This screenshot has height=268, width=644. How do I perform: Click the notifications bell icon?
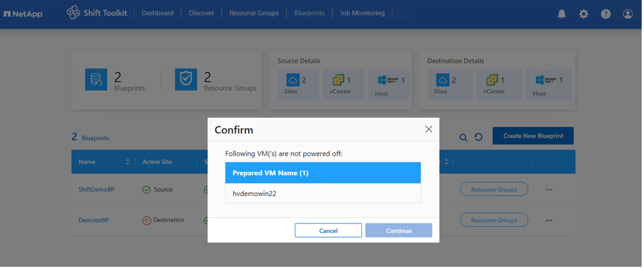point(562,14)
